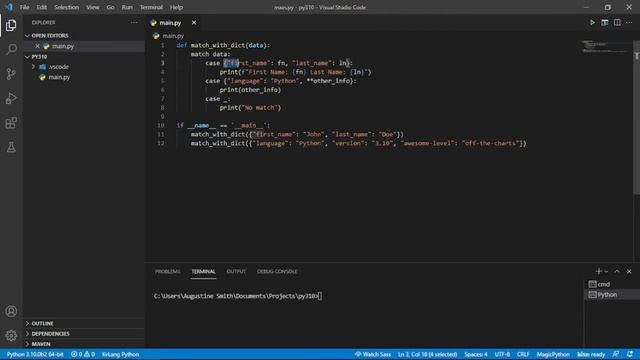Click the editor vertical scrollbar
The height and width of the screenshot is (360, 640).
[636, 118]
